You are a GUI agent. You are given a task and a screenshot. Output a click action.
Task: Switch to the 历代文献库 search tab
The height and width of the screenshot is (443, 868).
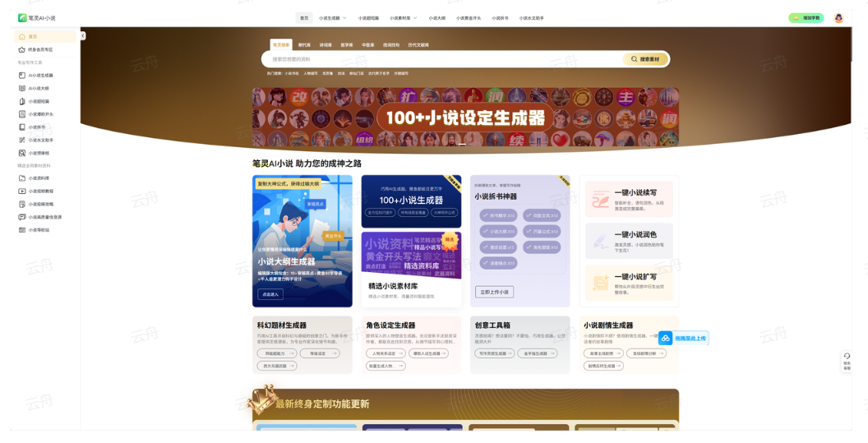pyautogui.click(x=418, y=45)
